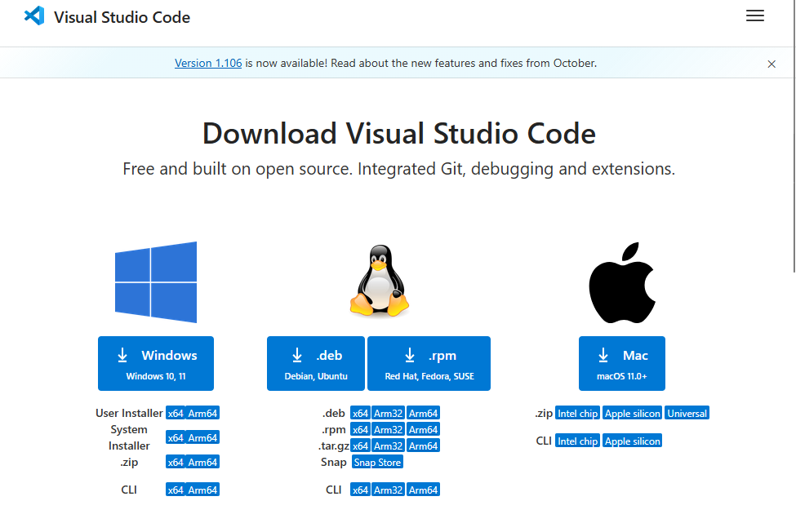This screenshot has width=796, height=532.
Task: Download the Mac macOS 11.0+ build
Action: coord(622,364)
